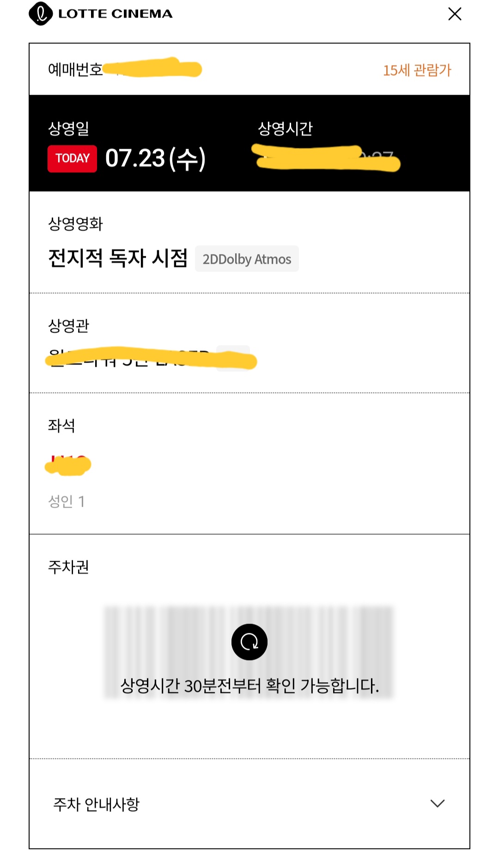Click the 15세 관람가 rating label
The height and width of the screenshot is (868, 499).
(x=417, y=70)
